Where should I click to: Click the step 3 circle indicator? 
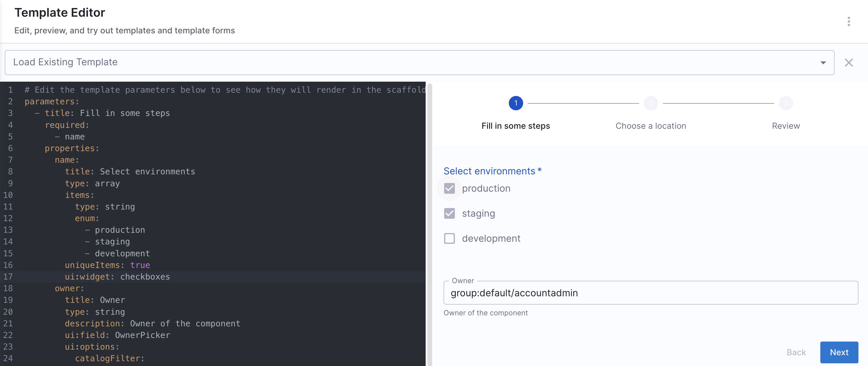pyautogui.click(x=785, y=103)
